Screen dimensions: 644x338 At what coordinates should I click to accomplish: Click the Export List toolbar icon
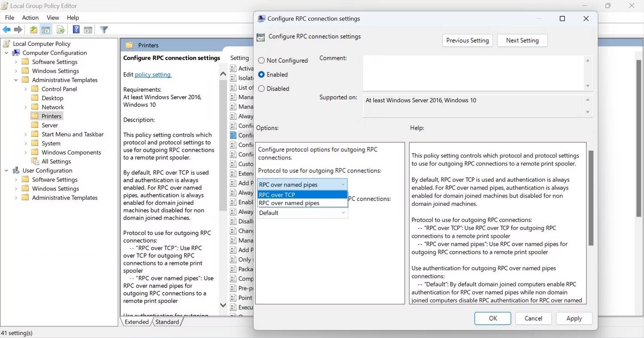coord(61,30)
